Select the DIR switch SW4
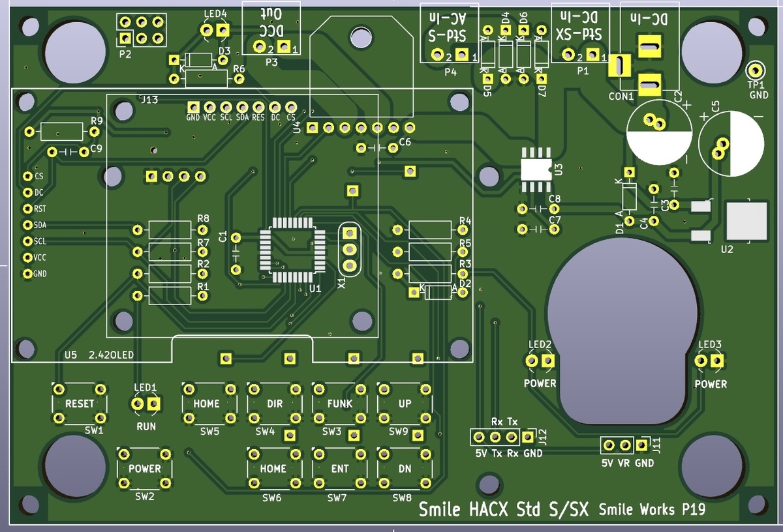783x532 pixels. click(275, 404)
